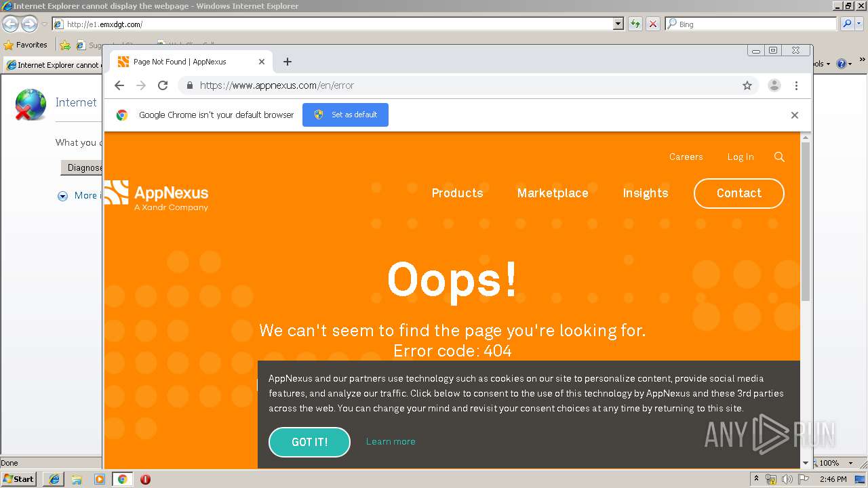Open the Internet Explorer taskbar icon
Image resolution: width=868 pixels, height=488 pixels.
[x=54, y=479]
